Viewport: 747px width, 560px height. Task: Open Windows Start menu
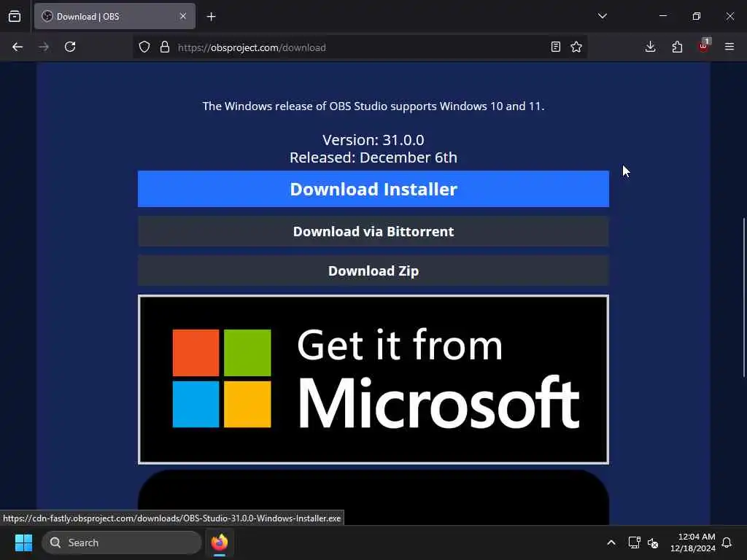pyautogui.click(x=23, y=542)
